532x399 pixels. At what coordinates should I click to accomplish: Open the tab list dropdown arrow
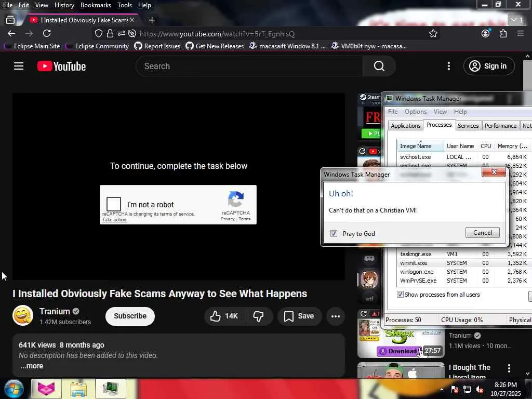click(x=517, y=20)
